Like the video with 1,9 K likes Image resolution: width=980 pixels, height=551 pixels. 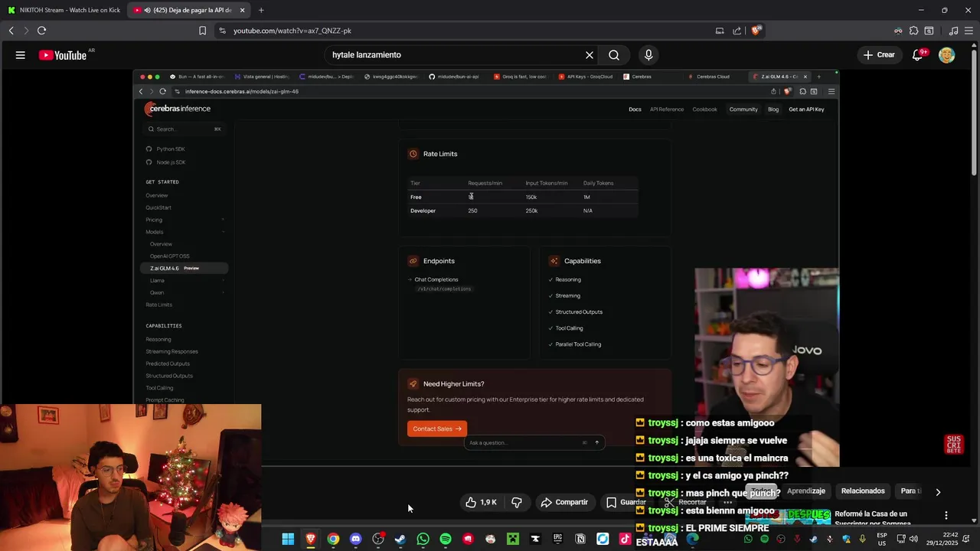482,502
